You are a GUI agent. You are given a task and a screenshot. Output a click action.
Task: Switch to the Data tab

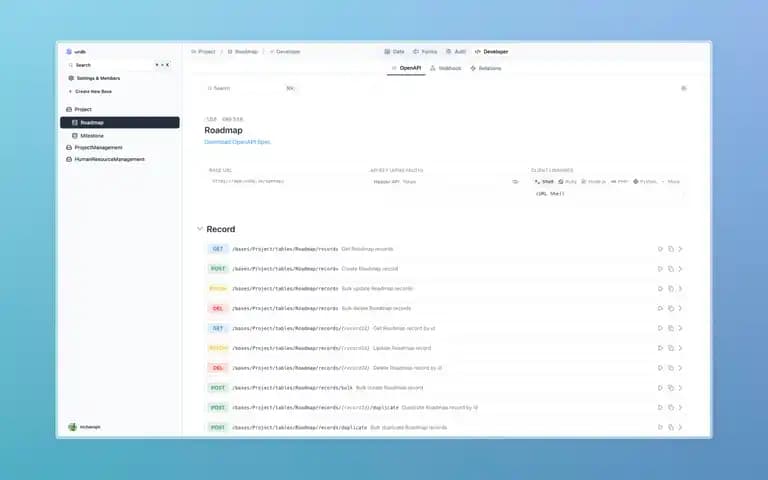[x=394, y=51]
